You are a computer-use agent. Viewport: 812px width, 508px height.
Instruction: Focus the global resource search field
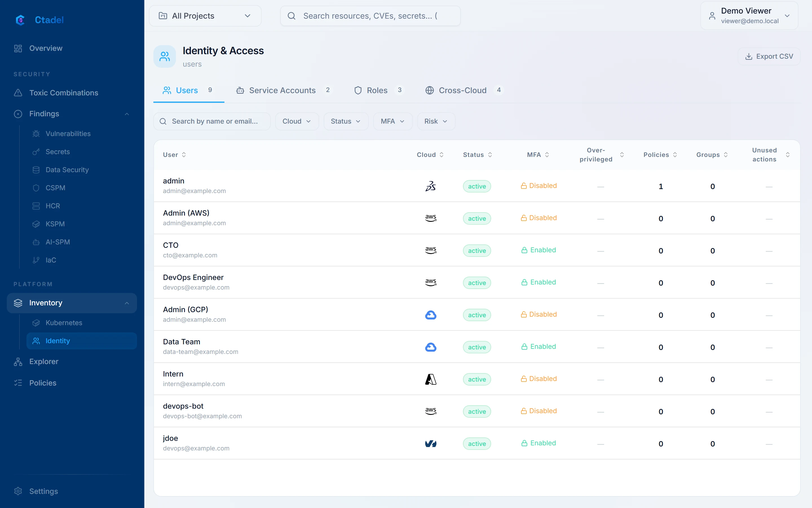(370, 16)
